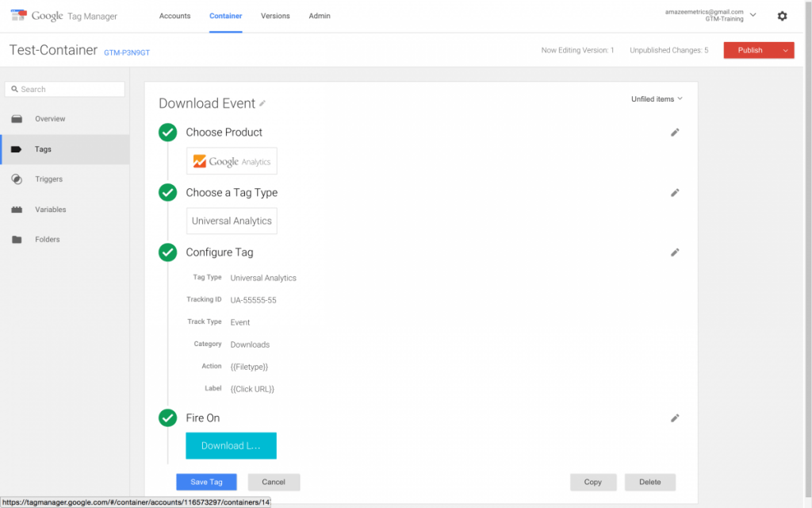Click the Label value {{Click URL}}
This screenshot has height=508, width=812.
252,389
